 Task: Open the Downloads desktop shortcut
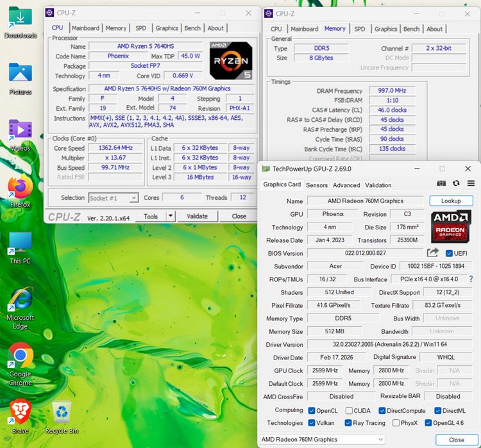point(21,22)
